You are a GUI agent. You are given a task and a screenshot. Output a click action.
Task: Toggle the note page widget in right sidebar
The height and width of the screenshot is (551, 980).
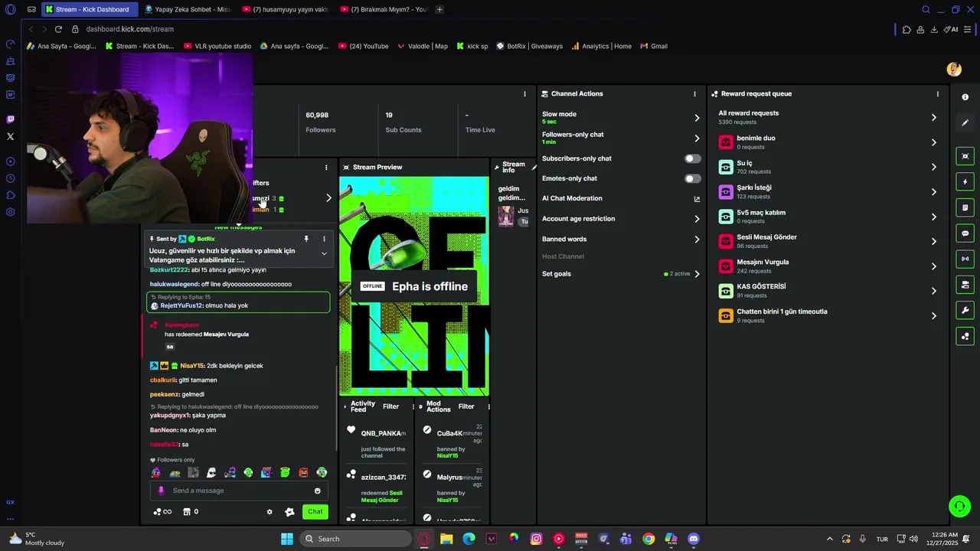click(965, 207)
